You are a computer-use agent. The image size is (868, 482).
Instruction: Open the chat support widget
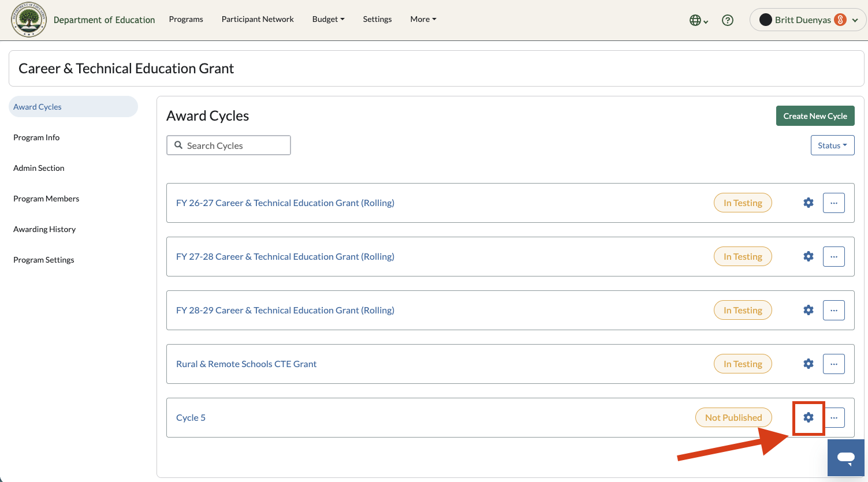846,458
